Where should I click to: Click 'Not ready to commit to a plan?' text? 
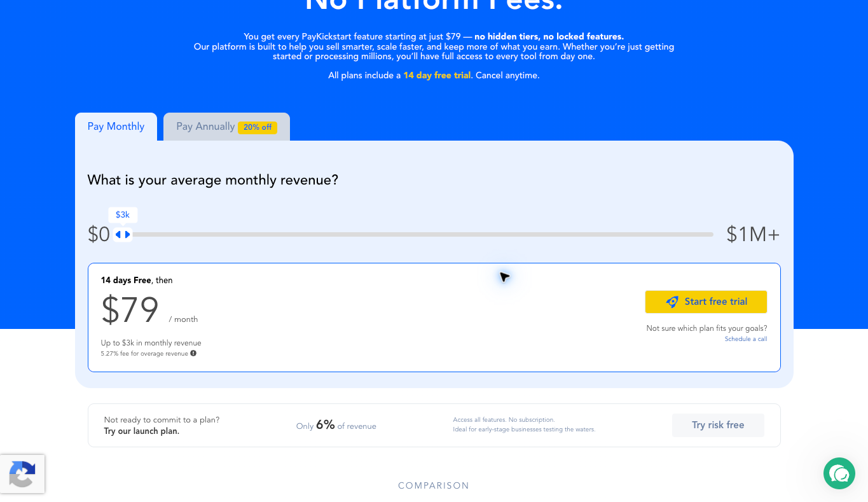pyautogui.click(x=162, y=420)
